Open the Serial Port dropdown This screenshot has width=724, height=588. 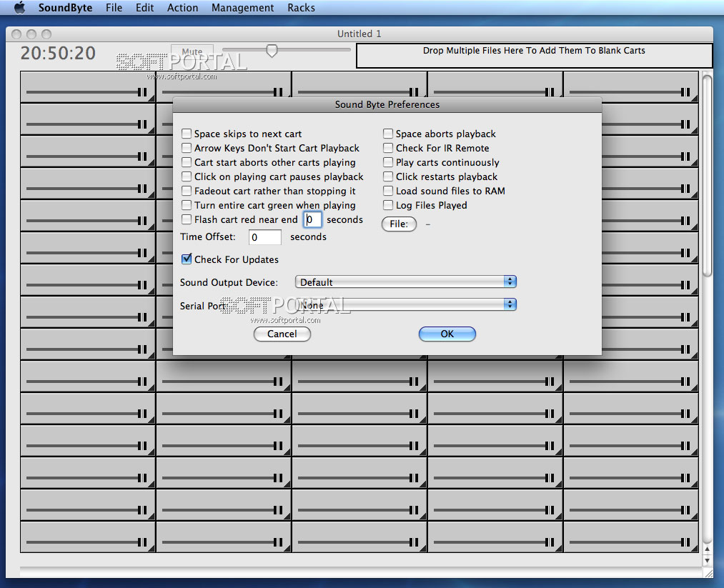click(x=405, y=305)
